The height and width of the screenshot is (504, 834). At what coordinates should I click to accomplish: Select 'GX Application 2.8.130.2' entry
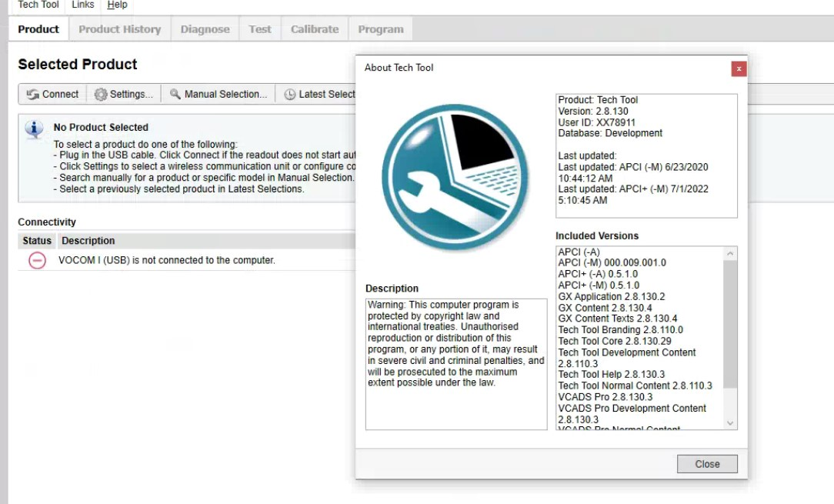(x=612, y=296)
